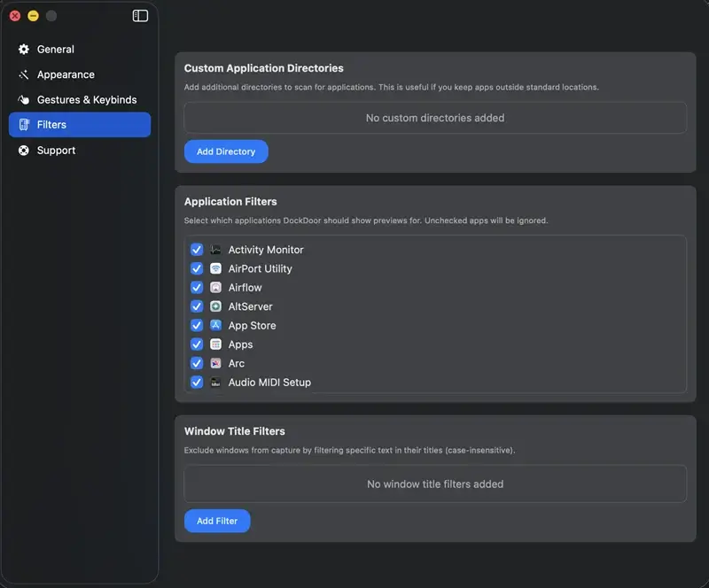Click the Support lifebuoy icon
The height and width of the screenshot is (588, 709).
(x=24, y=151)
